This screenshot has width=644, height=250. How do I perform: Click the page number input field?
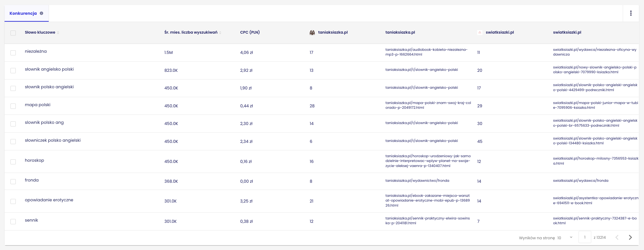(x=585, y=237)
